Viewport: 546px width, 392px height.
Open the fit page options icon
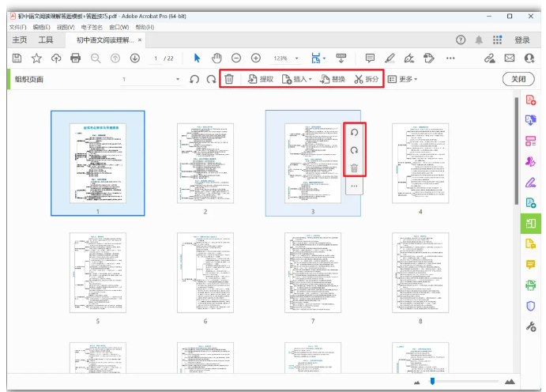click(x=316, y=58)
